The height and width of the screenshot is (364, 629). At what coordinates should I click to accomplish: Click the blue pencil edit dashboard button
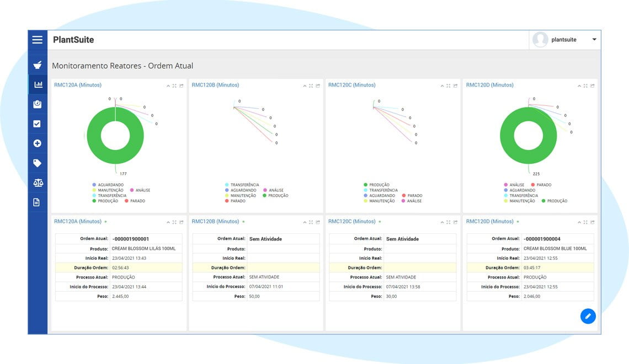[x=588, y=317]
